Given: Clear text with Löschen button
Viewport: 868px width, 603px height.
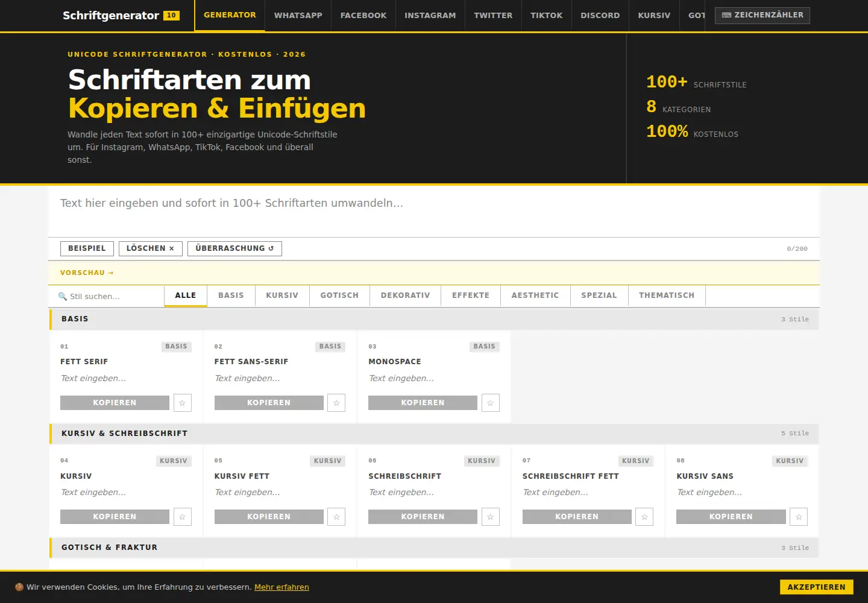Looking at the screenshot, I should [151, 248].
